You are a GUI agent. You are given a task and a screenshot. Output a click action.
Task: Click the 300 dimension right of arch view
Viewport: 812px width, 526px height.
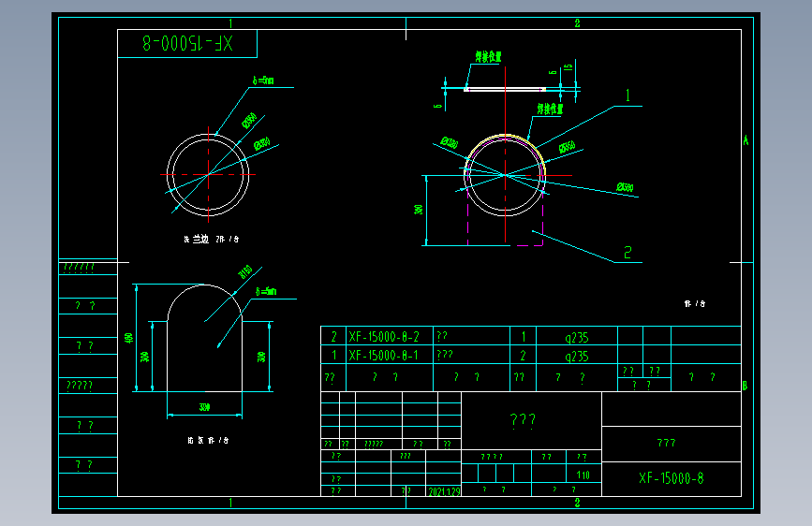[261, 357]
